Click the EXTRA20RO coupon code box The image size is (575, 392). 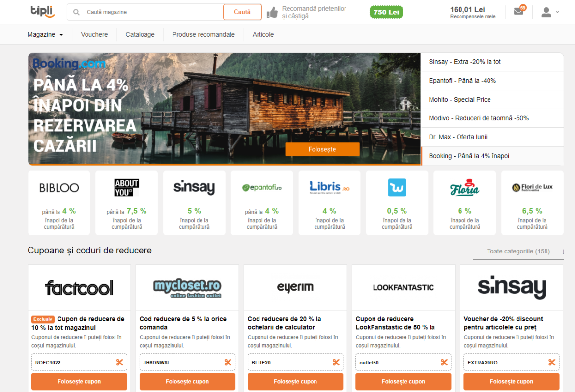coord(512,363)
